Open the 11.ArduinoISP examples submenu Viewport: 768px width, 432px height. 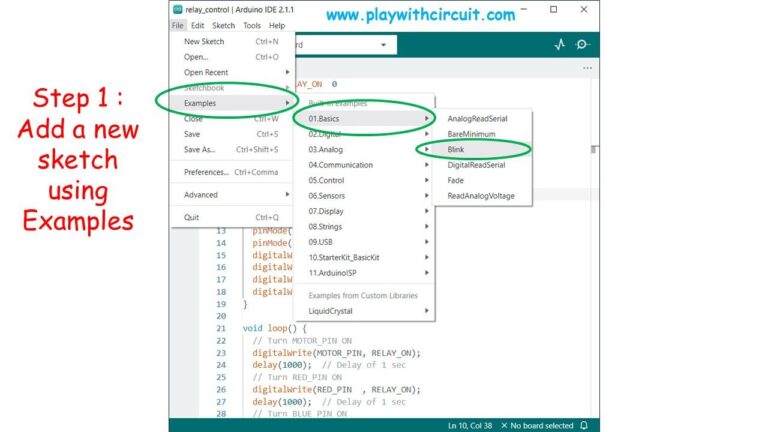click(x=364, y=273)
